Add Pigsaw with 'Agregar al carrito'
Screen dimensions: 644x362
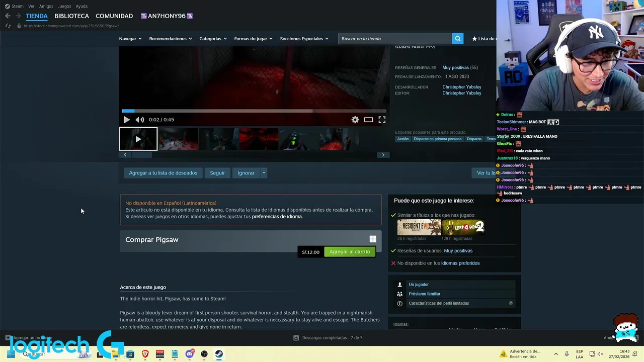tap(350, 252)
